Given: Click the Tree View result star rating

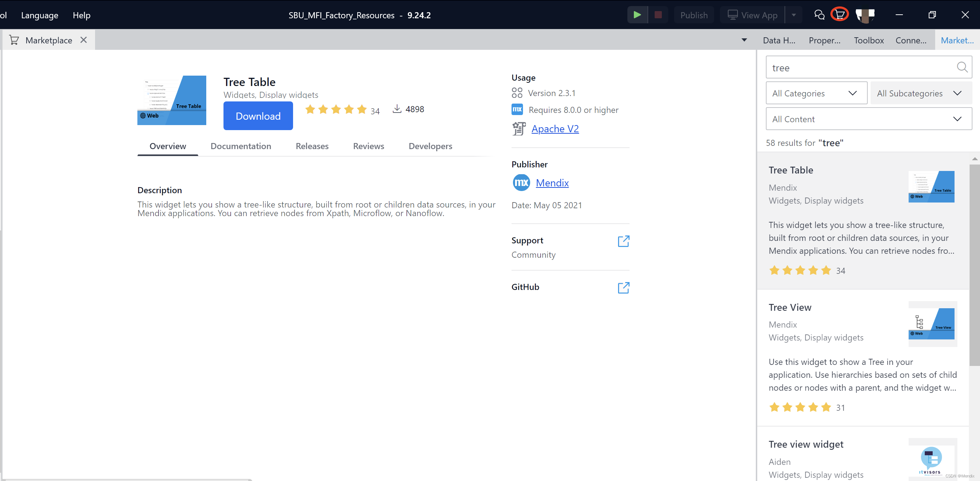Looking at the screenshot, I should [800, 408].
